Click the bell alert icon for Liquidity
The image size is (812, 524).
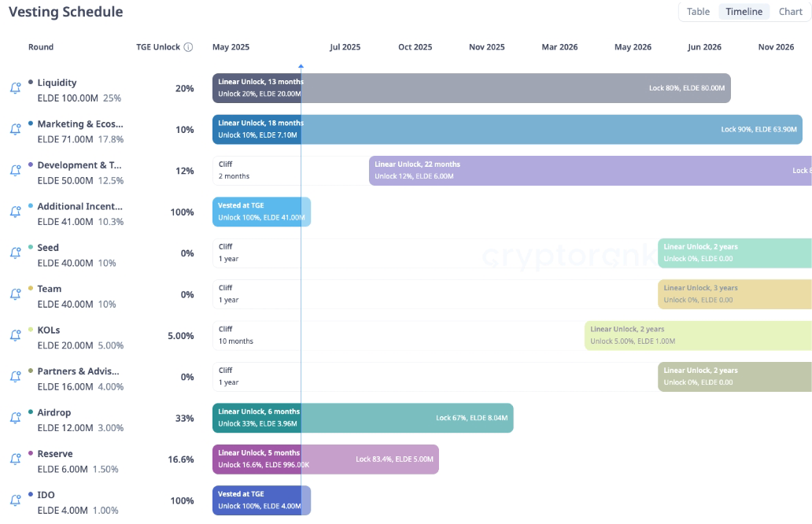(x=15, y=89)
